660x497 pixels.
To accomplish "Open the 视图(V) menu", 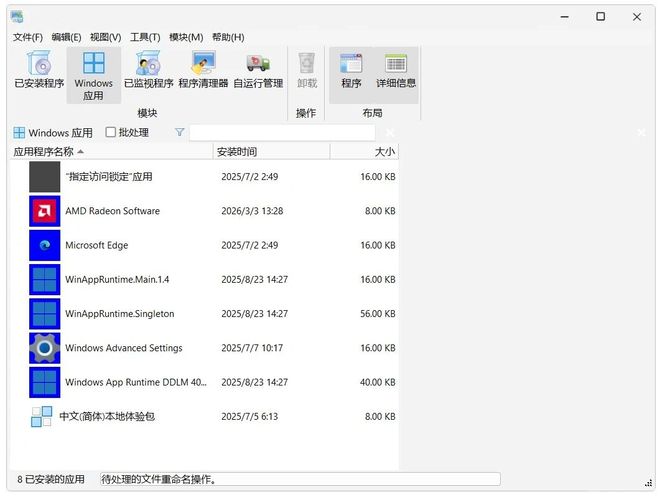I will [105, 37].
